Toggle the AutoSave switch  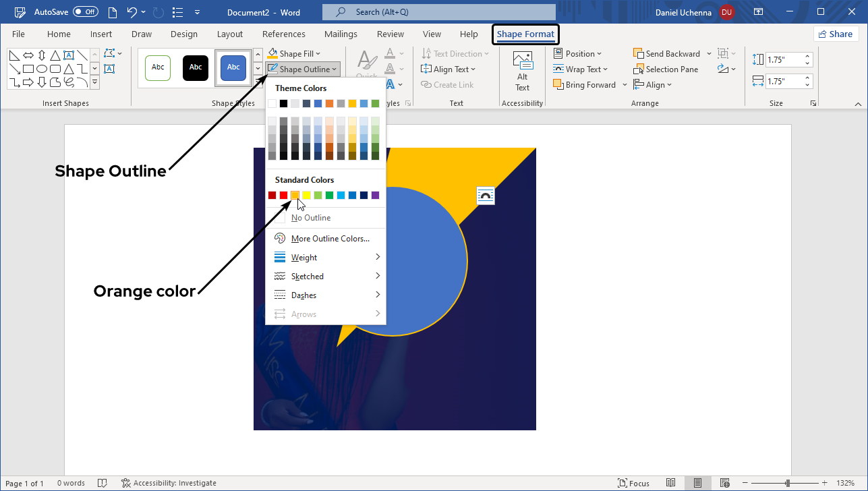click(86, 11)
